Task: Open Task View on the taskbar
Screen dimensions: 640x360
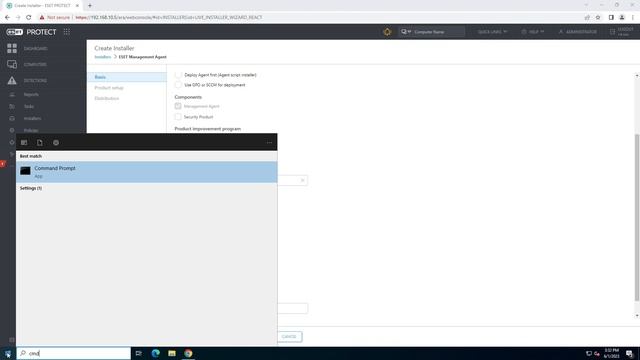Action: [x=139, y=353]
